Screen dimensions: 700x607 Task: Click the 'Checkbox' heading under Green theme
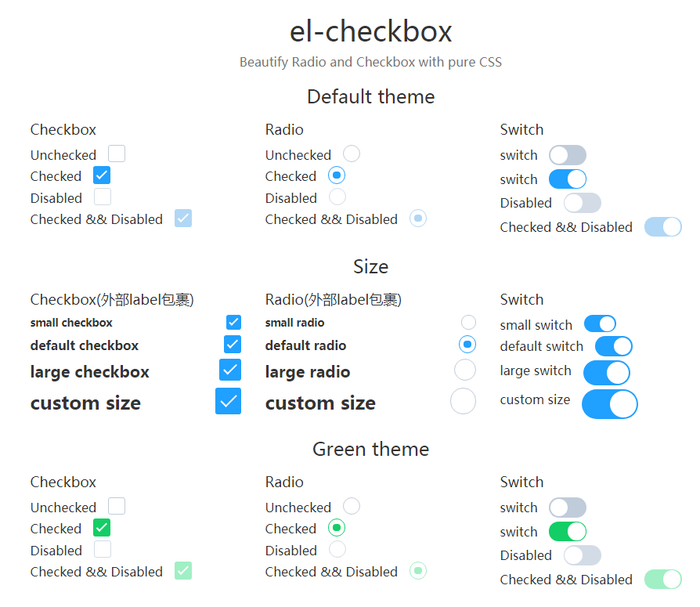click(x=63, y=482)
